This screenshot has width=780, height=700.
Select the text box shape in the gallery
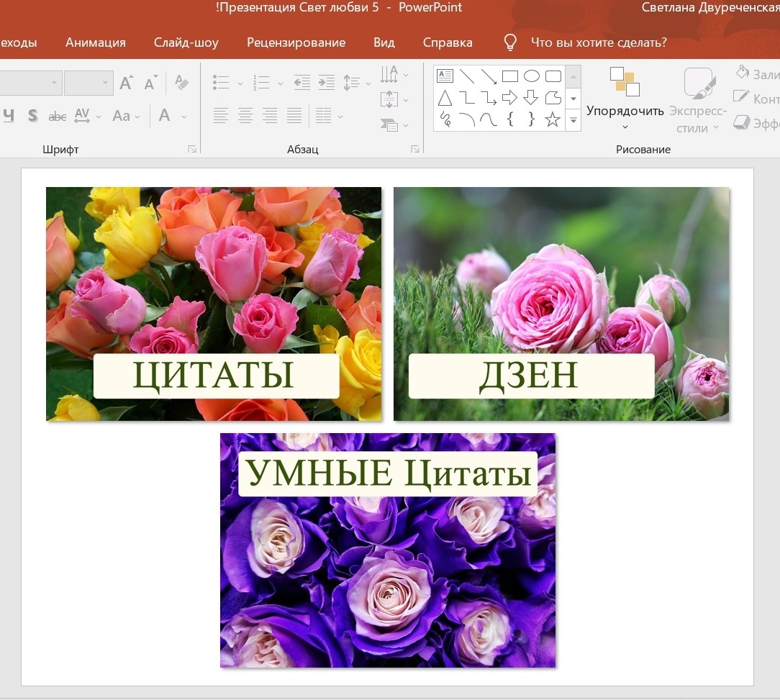(445, 76)
